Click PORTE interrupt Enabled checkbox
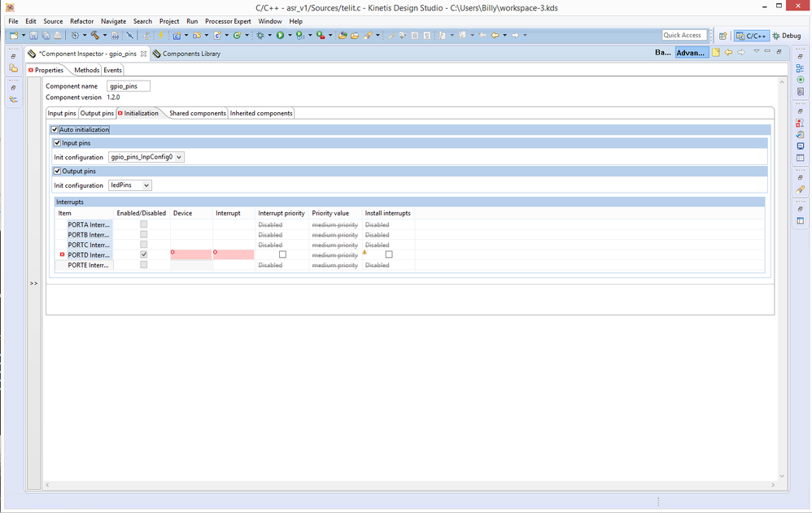812x513 pixels. tap(143, 265)
